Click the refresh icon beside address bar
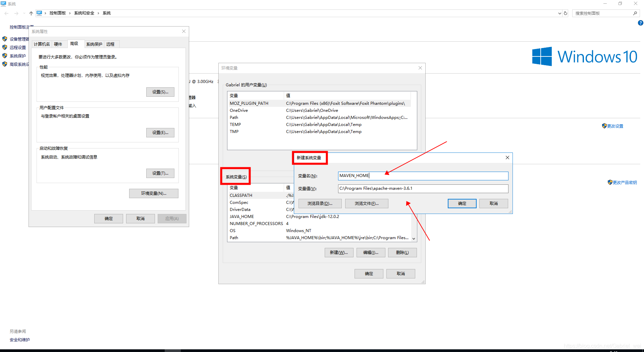The width and height of the screenshot is (644, 352). click(x=566, y=13)
